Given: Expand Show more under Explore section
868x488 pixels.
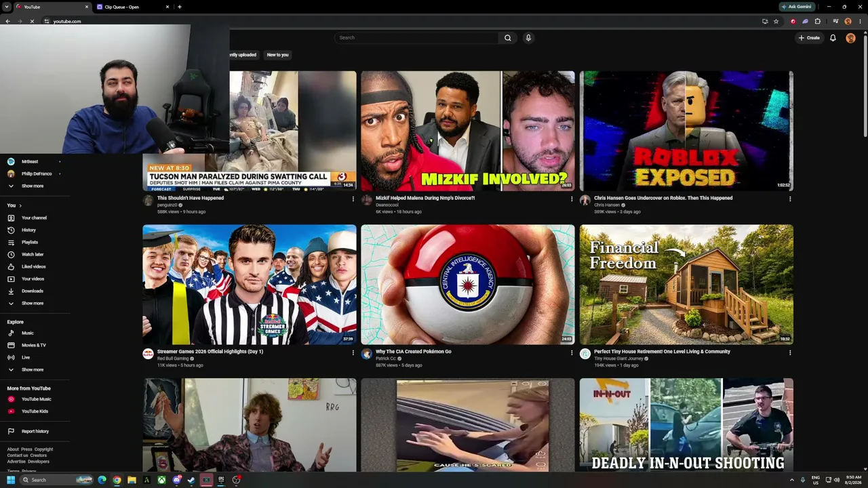Looking at the screenshot, I should click(35, 369).
